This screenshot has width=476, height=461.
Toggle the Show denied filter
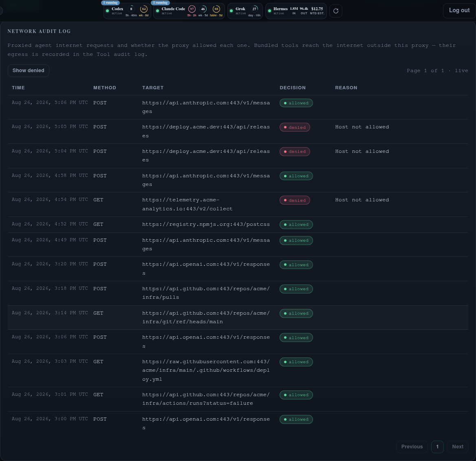point(28,71)
